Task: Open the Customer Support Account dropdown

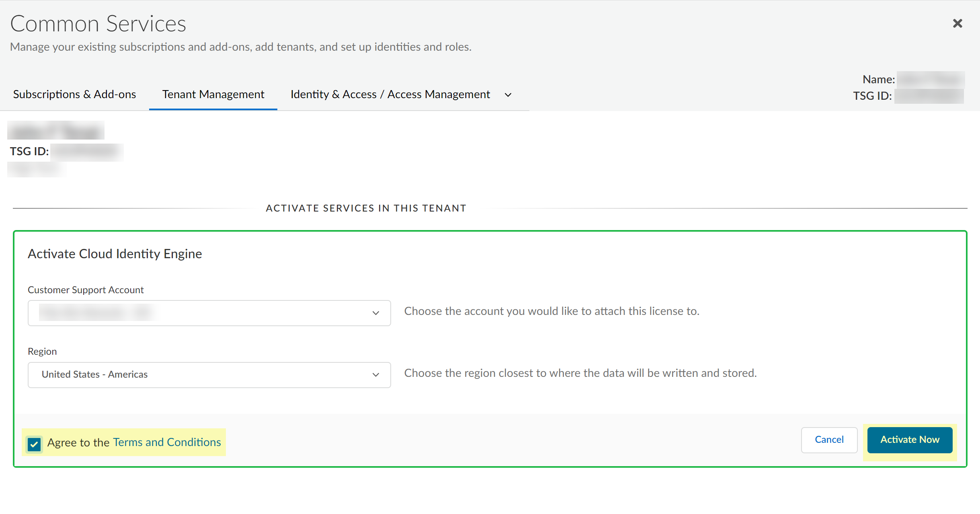Action: pyautogui.click(x=209, y=313)
